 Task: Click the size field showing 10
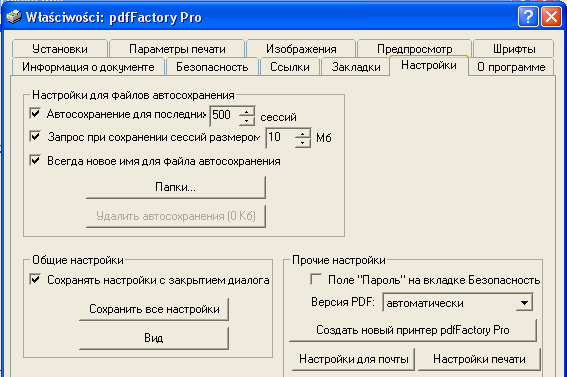pyautogui.click(x=280, y=138)
